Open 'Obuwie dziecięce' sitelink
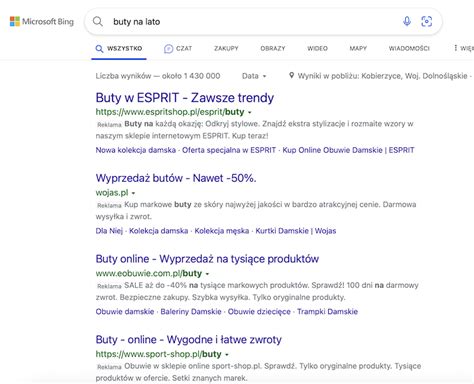 pyautogui.click(x=259, y=311)
